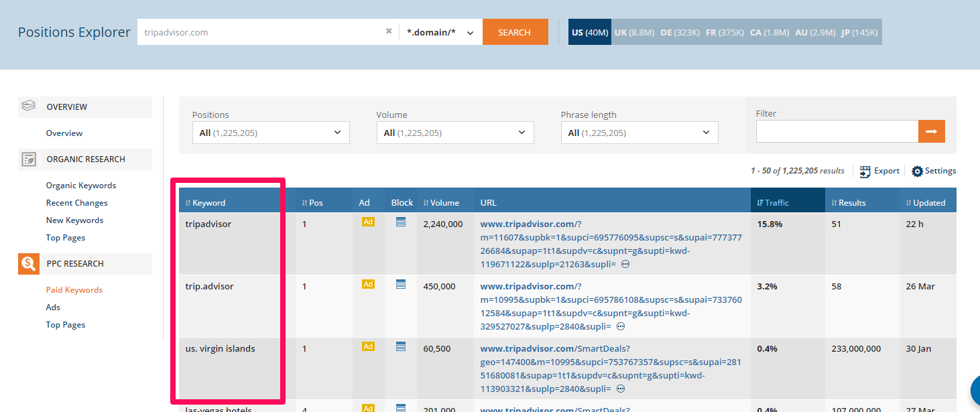
Task: Click the "trip.advisor" keyword cell
Action: (209, 286)
